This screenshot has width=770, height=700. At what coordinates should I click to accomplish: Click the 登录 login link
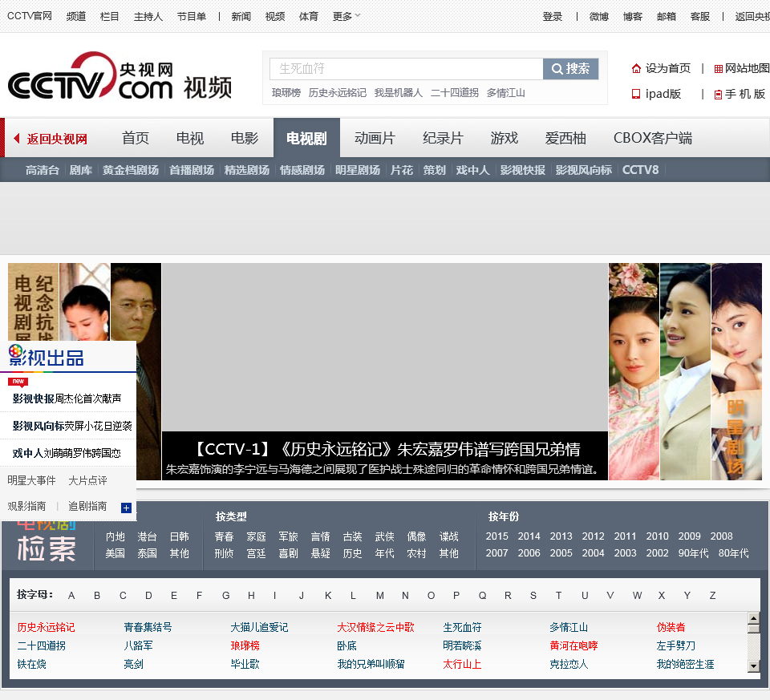point(553,17)
